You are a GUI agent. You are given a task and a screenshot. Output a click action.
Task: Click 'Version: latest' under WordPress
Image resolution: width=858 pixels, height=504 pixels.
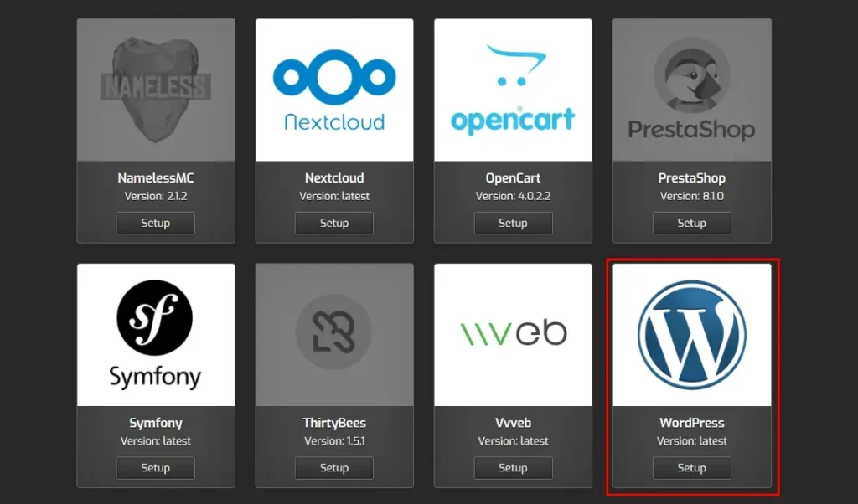click(691, 441)
